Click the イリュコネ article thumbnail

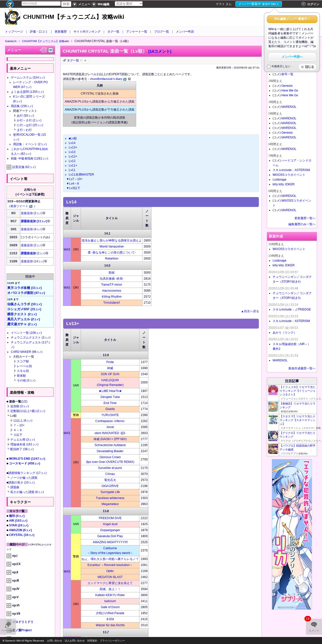coord(273,390)
